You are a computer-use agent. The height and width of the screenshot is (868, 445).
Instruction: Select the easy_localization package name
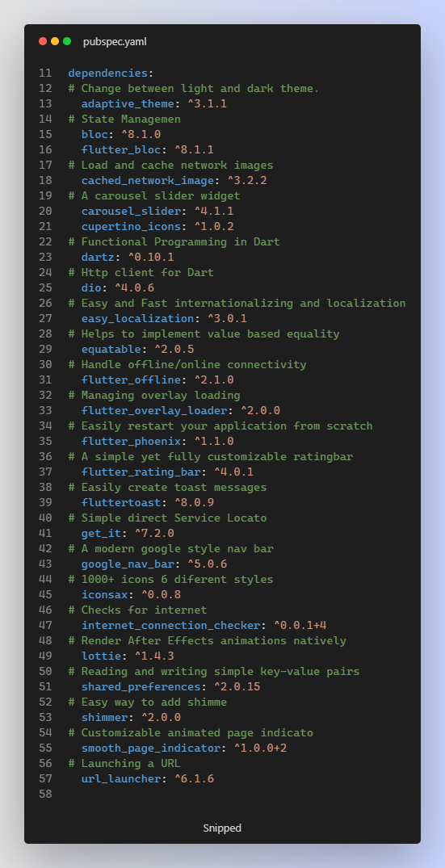138,319
